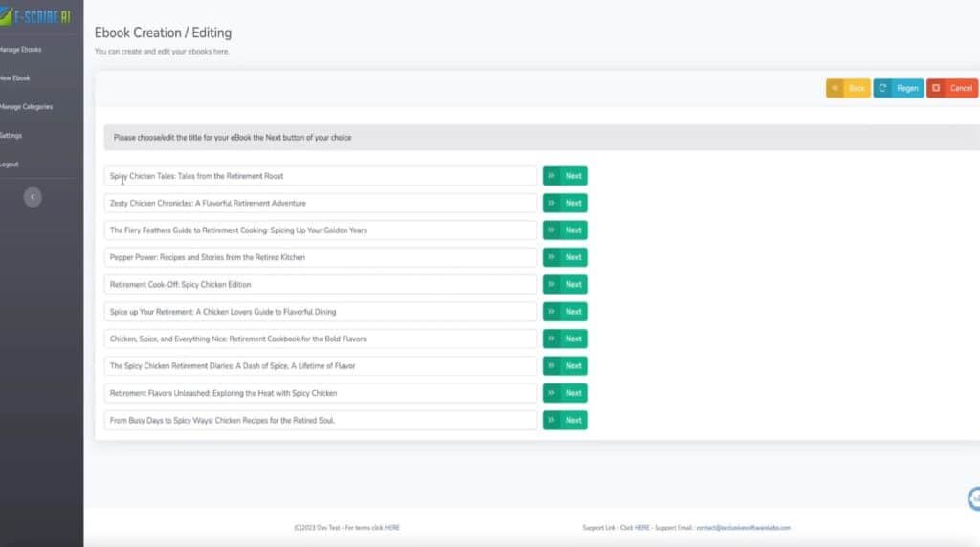The image size is (980, 547).
Task: Edit The Spicy Chicken Retirement Diaries field
Action: point(320,366)
